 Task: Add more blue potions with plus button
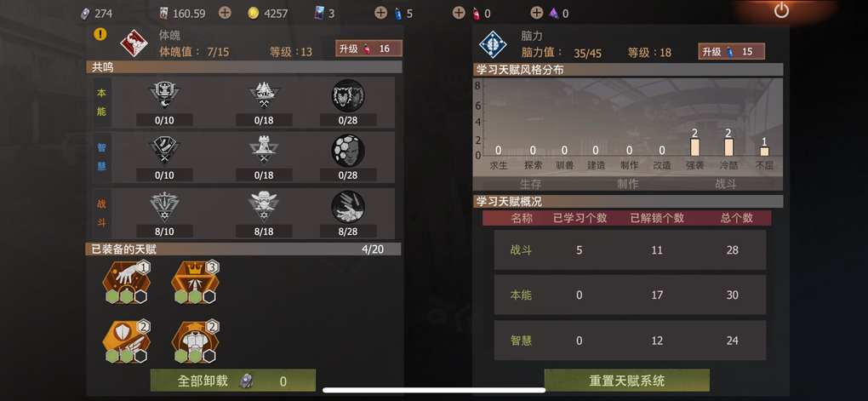coord(380,13)
